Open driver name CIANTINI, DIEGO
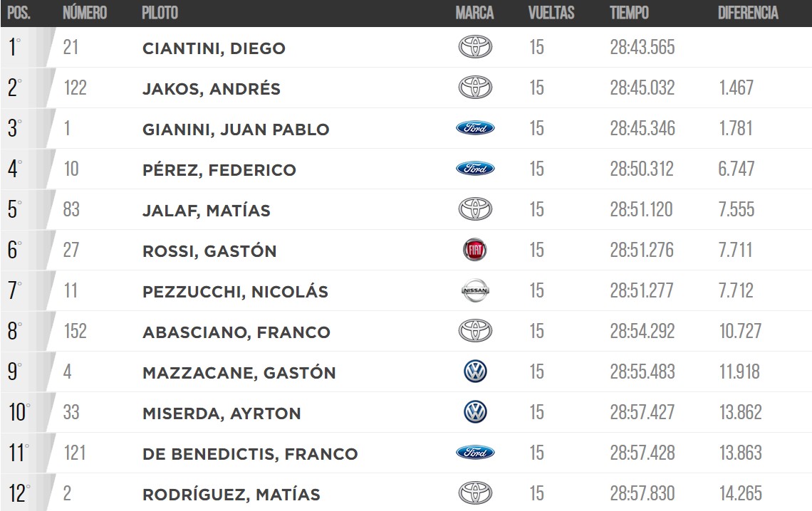Image resolution: width=812 pixels, height=511 pixels. (x=214, y=48)
